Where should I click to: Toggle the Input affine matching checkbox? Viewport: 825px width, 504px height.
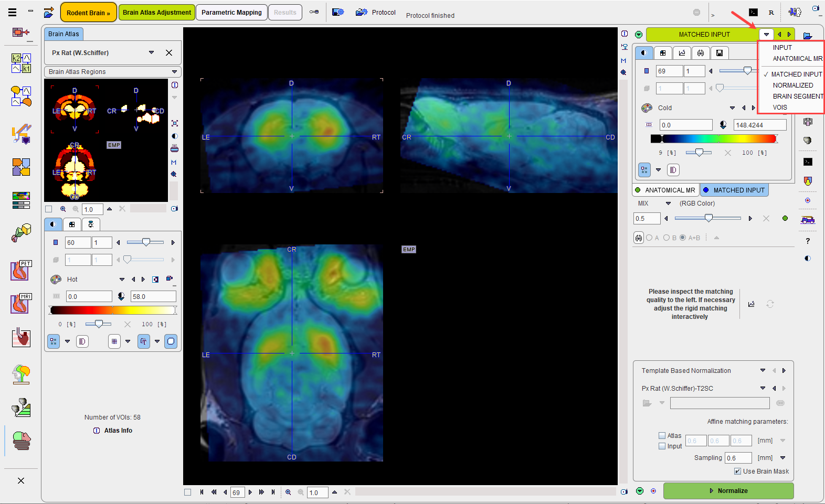click(662, 446)
